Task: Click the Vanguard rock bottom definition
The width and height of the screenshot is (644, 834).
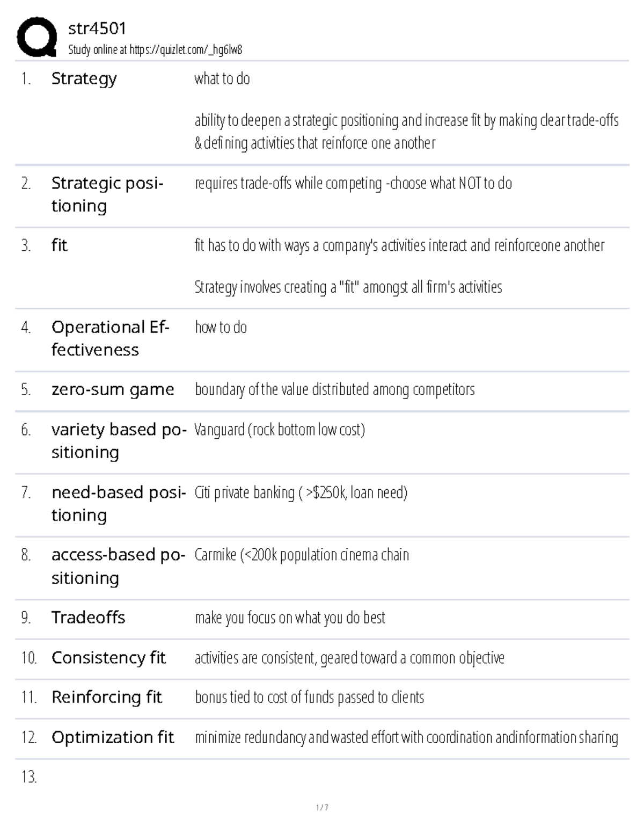Action: 280,430
